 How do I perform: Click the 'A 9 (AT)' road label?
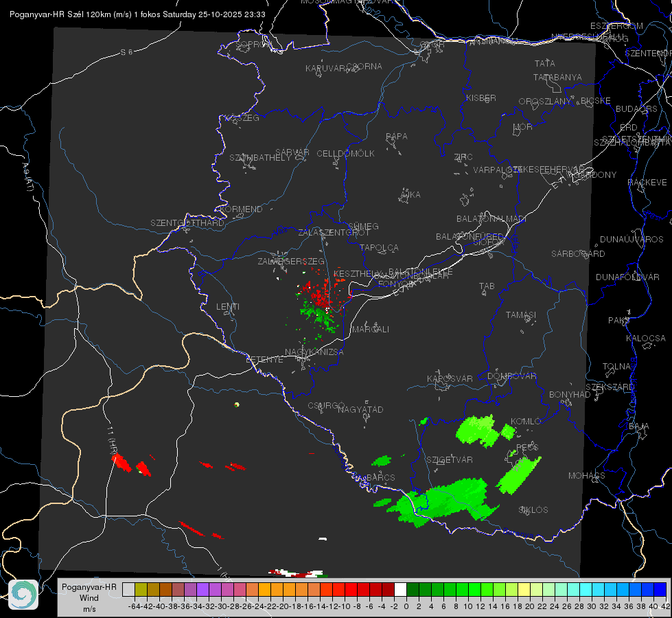(28, 176)
